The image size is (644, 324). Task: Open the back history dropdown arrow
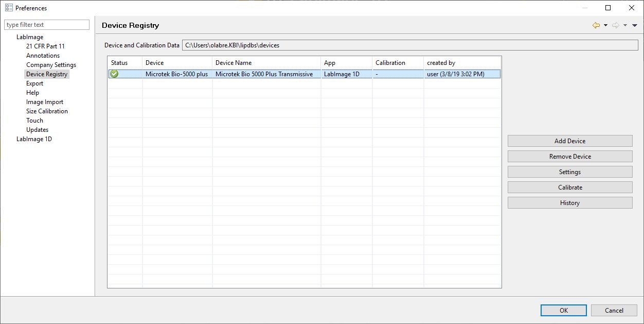[605, 25]
